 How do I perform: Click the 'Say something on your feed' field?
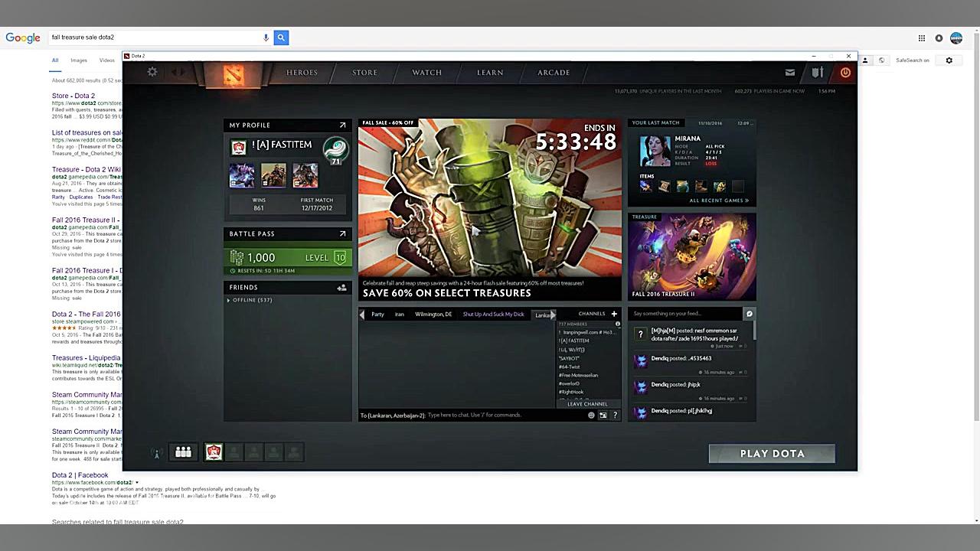[686, 314]
